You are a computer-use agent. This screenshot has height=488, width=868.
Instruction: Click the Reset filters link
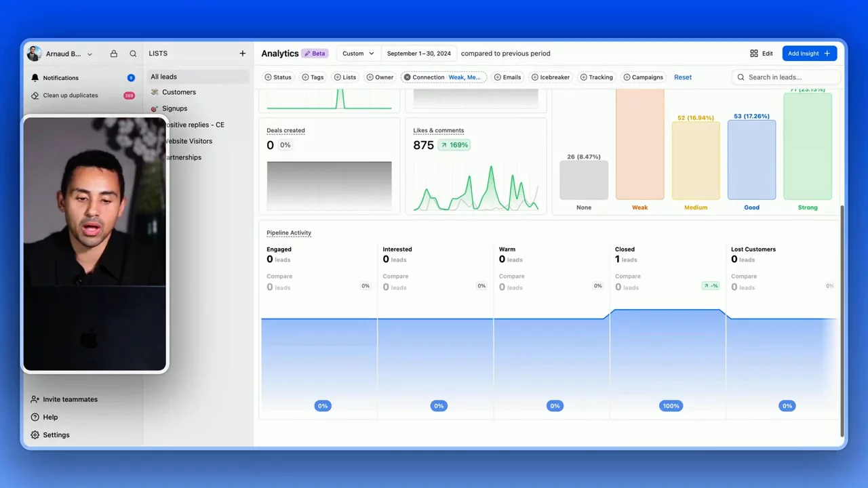pos(683,77)
